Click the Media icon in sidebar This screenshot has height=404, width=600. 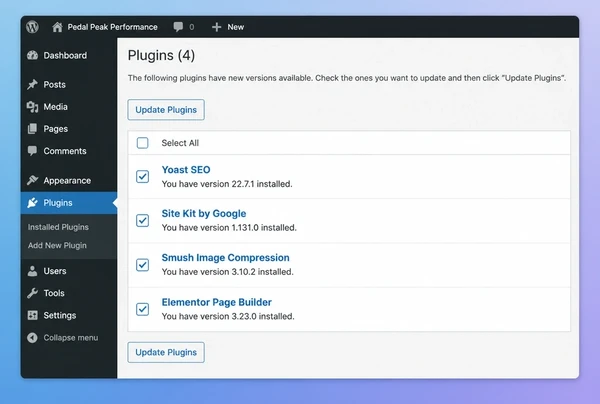pyautogui.click(x=33, y=107)
